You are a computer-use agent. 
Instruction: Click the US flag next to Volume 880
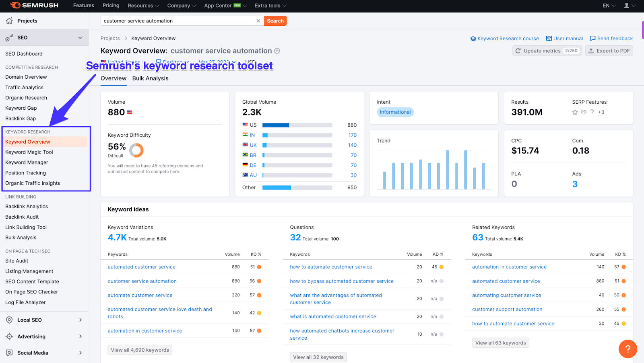click(130, 113)
